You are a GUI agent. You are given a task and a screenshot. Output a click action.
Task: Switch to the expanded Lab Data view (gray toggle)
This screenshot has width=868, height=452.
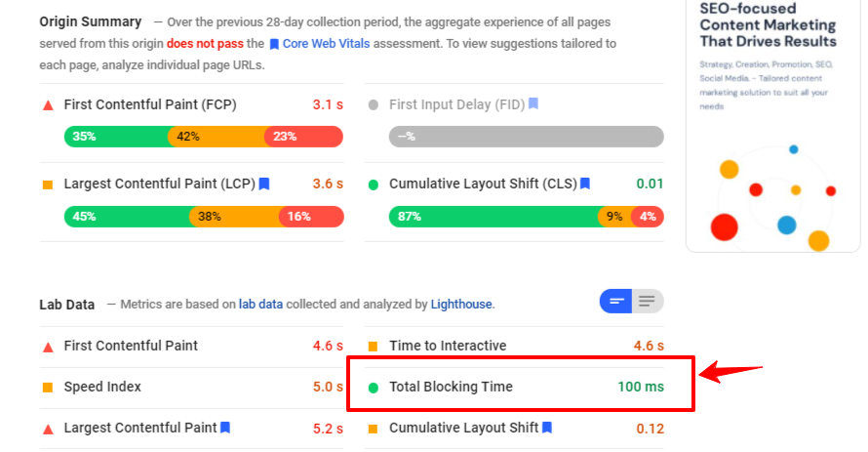pos(648,302)
